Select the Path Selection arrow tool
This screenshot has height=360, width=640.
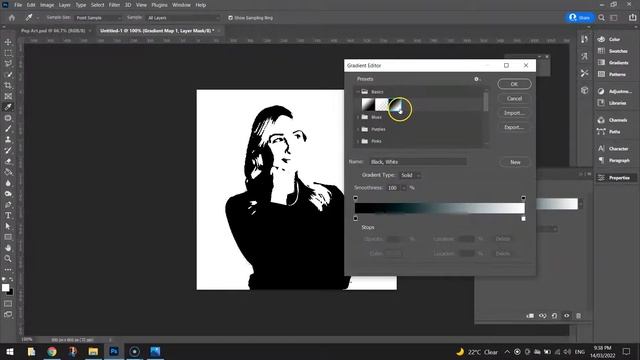(x=8, y=226)
